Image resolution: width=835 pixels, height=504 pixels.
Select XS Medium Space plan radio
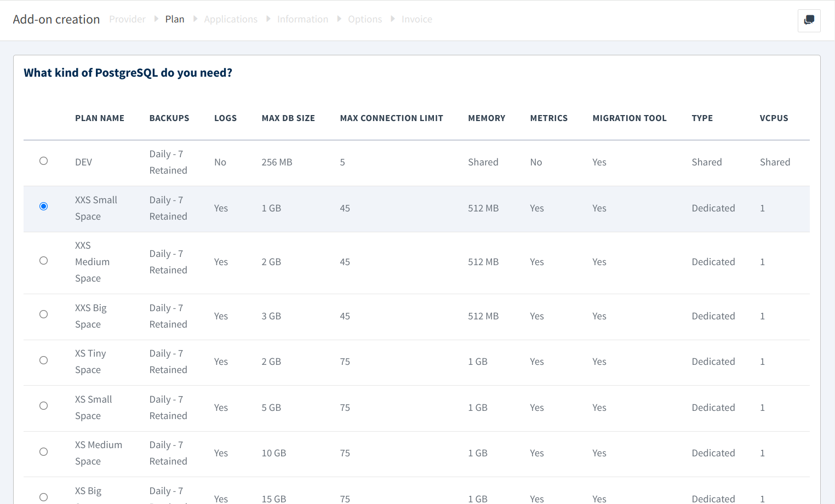coord(44,452)
